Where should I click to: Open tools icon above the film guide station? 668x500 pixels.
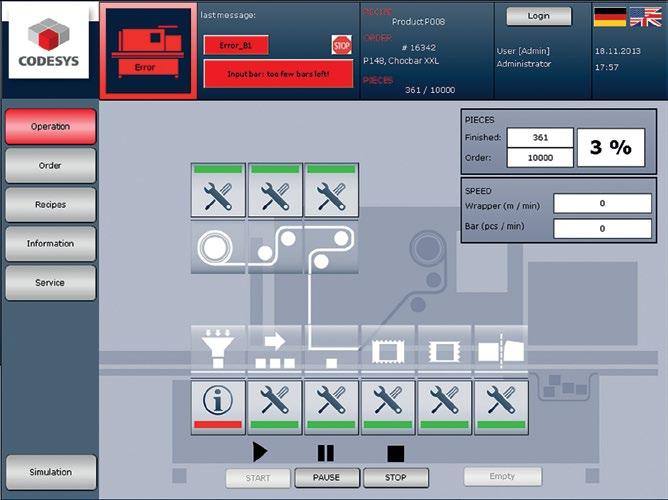click(331, 190)
